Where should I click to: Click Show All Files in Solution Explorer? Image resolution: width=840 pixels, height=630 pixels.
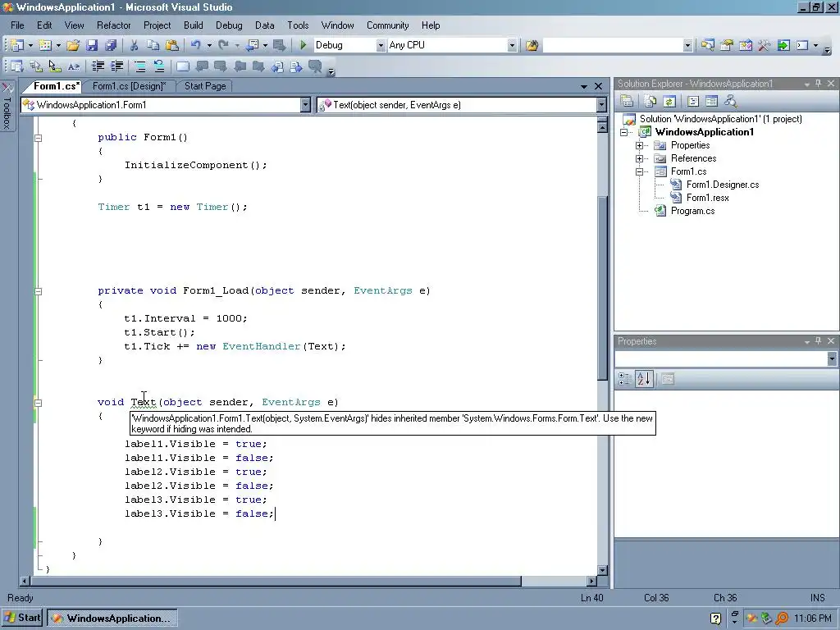(651, 101)
